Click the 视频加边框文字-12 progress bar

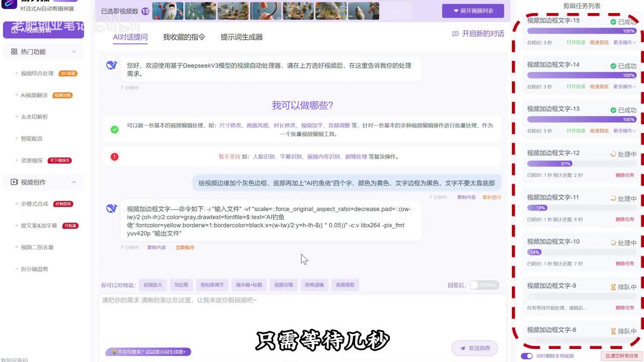click(x=581, y=163)
